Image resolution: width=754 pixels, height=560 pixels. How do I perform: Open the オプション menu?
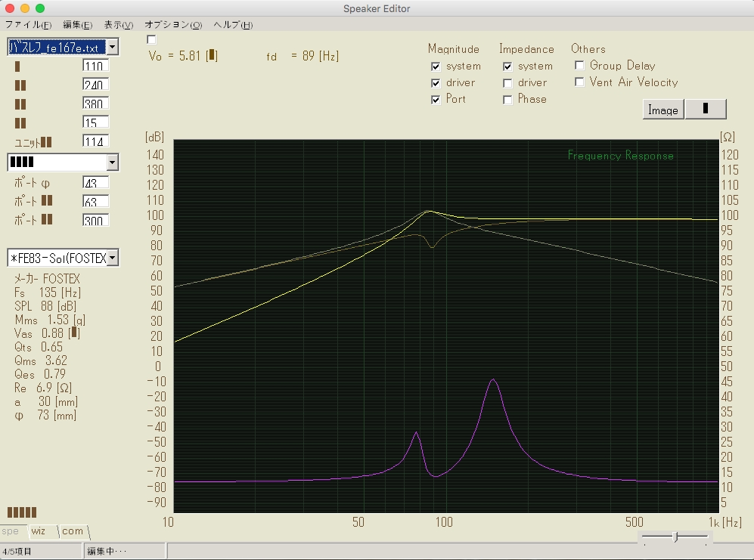(x=173, y=25)
